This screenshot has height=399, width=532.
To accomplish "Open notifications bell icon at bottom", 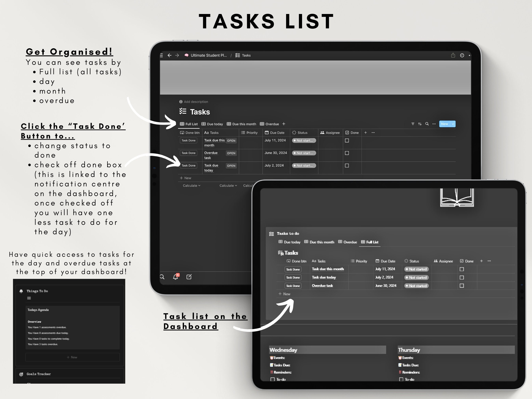I will pyautogui.click(x=176, y=277).
